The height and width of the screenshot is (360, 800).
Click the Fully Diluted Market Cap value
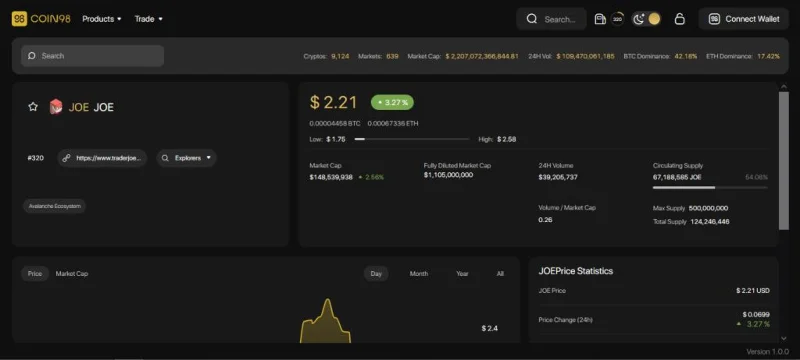pos(448,175)
